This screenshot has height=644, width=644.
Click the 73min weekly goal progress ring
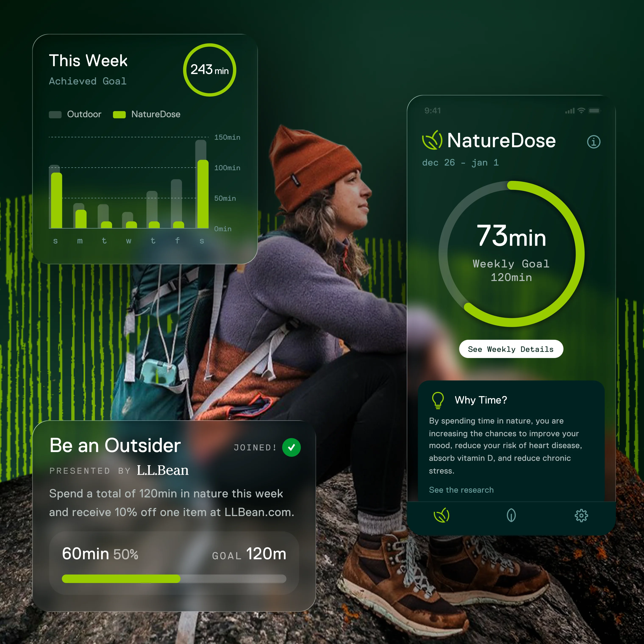511,254
